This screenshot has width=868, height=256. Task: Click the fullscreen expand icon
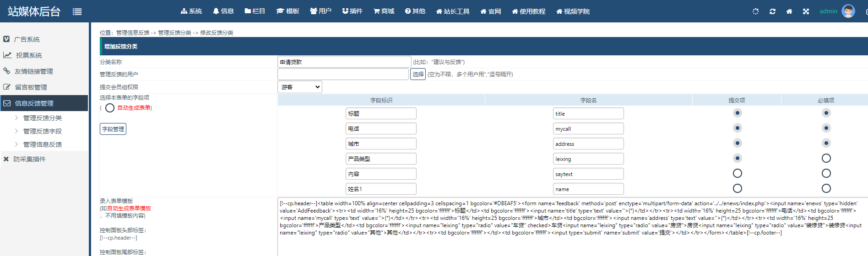(806, 11)
